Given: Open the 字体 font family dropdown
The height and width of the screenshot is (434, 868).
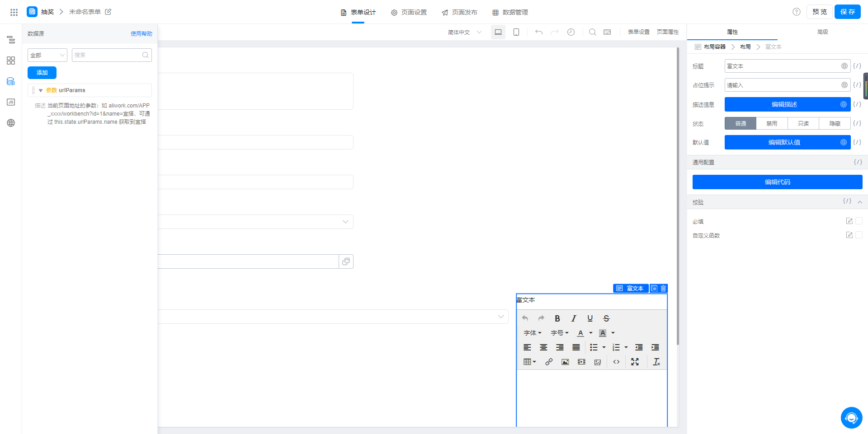Looking at the screenshot, I should click(x=533, y=333).
